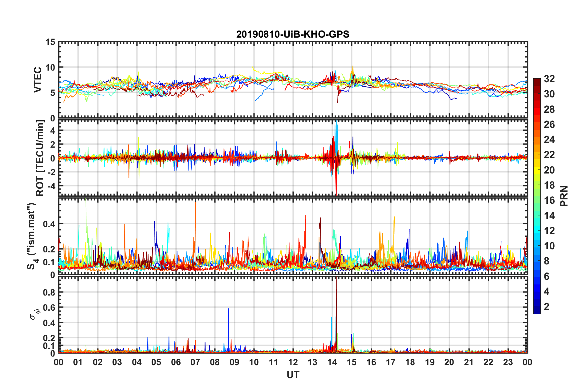Screen dimensions: 586x392
Task: Click the S4 y-axis tick 0.4
Action: [49, 224]
